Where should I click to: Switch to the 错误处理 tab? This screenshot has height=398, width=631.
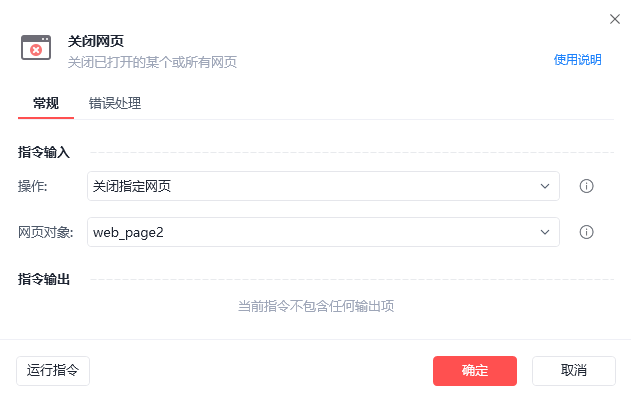[x=115, y=103]
